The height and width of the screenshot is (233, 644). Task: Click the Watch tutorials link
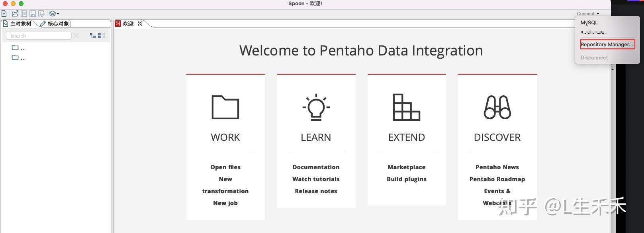pyautogui.click(x=316, y=179)
